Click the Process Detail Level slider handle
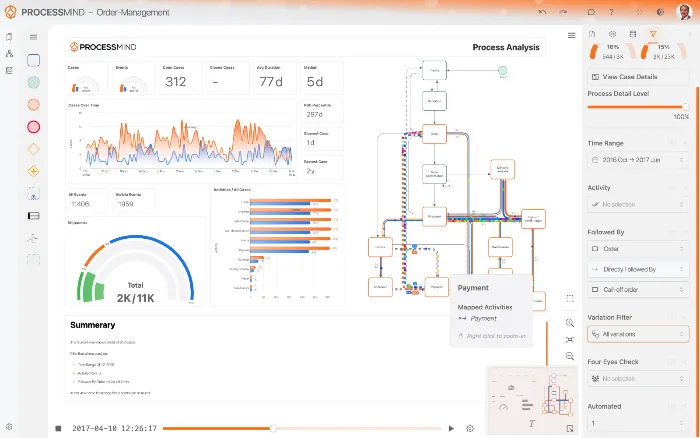700x438 pixels. click(685, 106)
